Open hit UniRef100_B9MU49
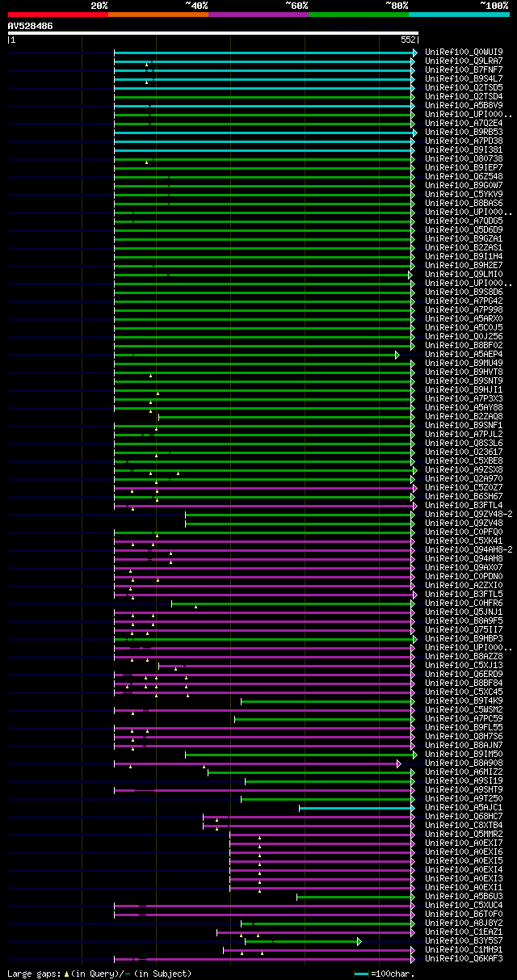This screenshot has height=980, width=517. tap(464, 364)
